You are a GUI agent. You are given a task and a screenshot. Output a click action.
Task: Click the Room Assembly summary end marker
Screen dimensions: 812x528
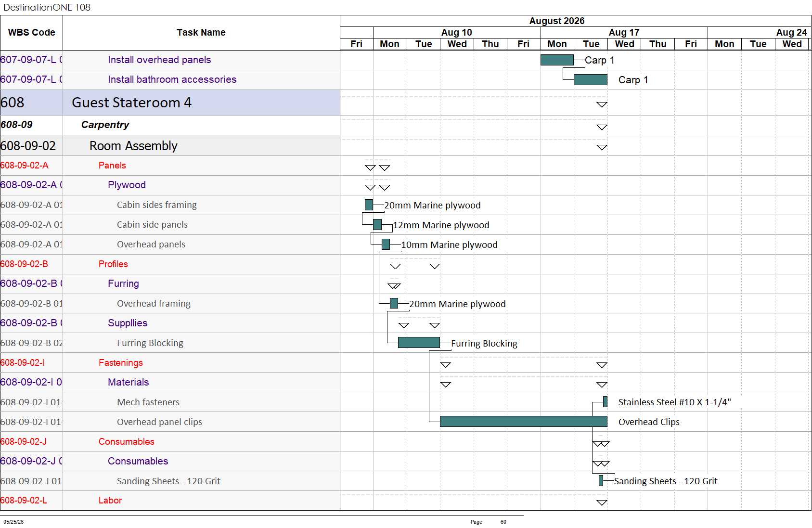pos(602,147)
